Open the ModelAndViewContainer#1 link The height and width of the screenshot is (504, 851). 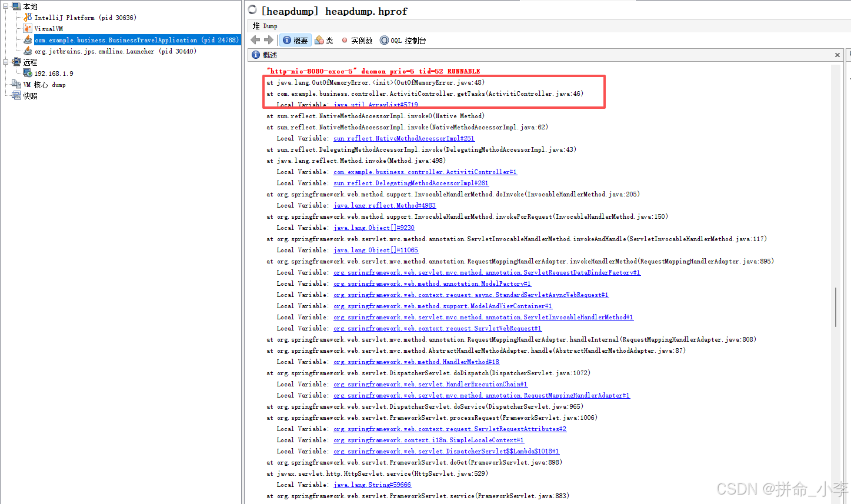(x=443, y=306)
